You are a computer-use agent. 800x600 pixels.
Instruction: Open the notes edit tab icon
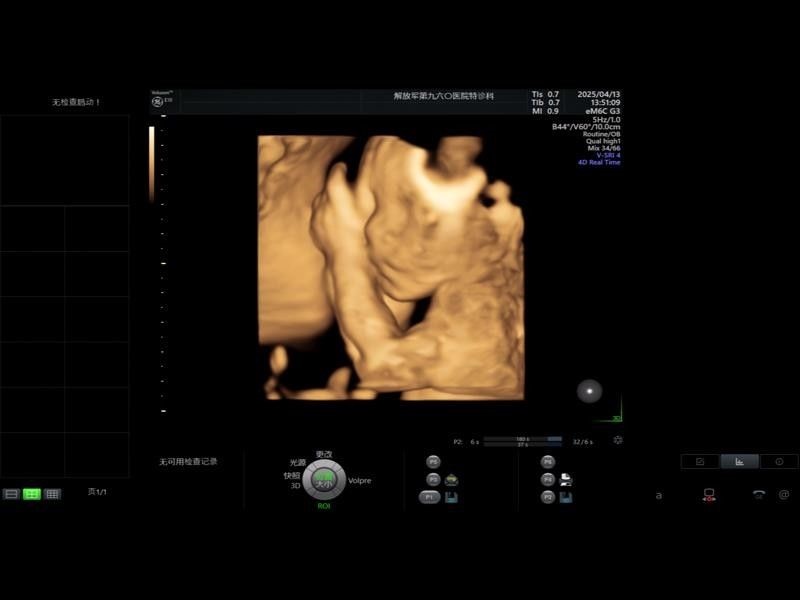coord(700,462)
